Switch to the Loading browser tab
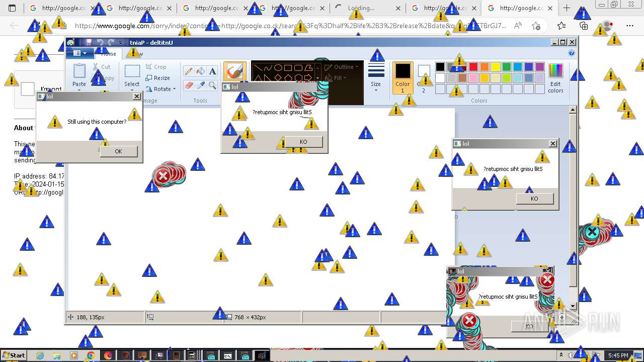 click(367, 8)
